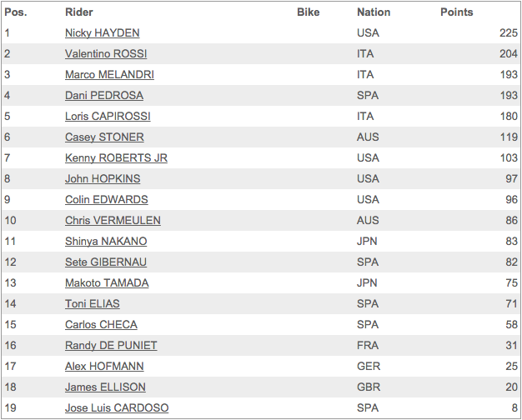522x420 pixels.
Task: Click Casey STONER link
Action: (x=104, y=137)
